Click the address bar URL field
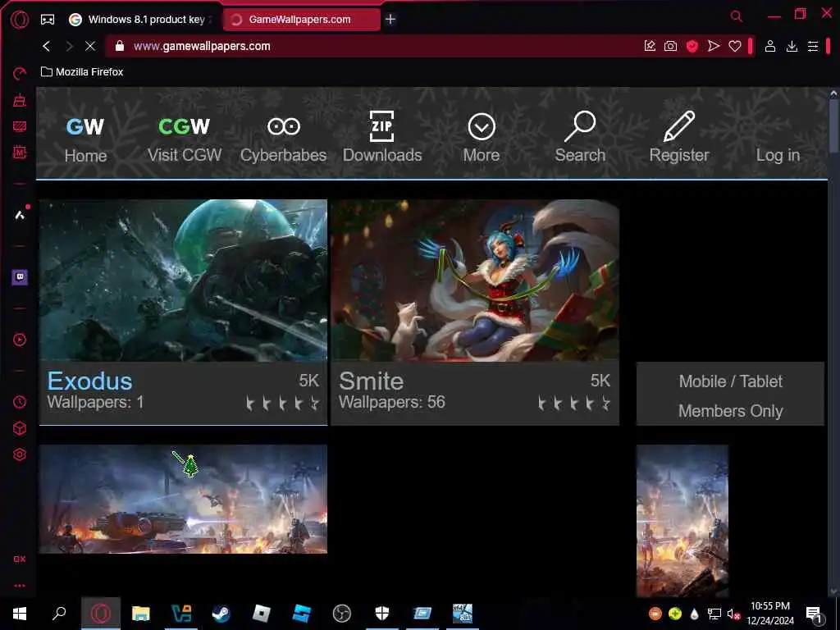The height and width of the screenshot is (630, 840). [x=375, y=46]
